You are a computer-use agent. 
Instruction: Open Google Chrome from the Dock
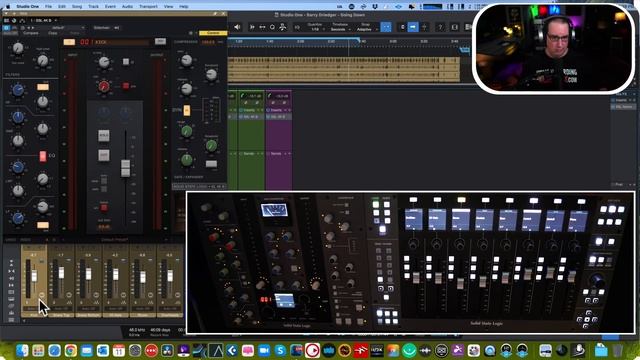(x=70, y=350)
